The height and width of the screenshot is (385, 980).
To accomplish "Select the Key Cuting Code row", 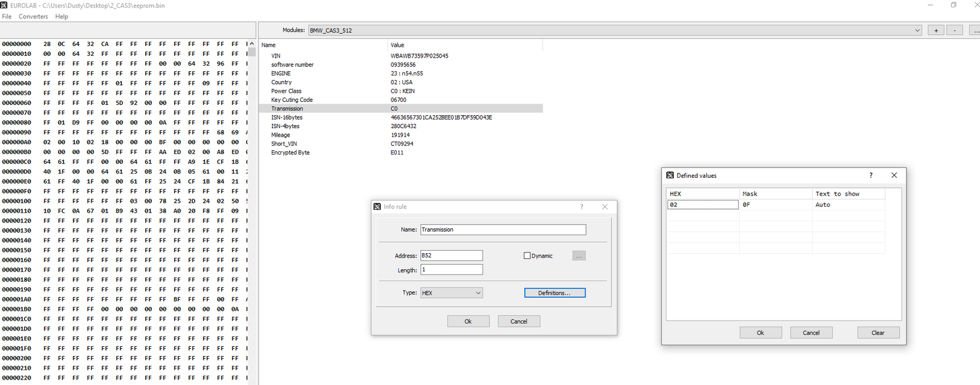I will click(402, 100).
